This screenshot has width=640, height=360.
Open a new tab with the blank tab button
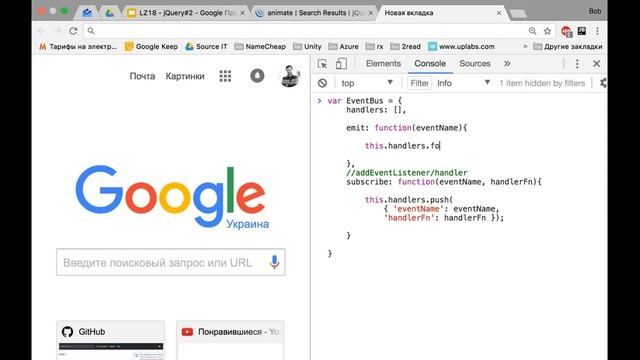[x=518, y=13]
